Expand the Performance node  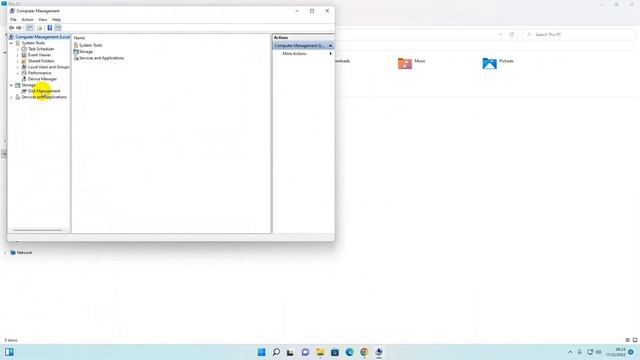pos(18,73)
